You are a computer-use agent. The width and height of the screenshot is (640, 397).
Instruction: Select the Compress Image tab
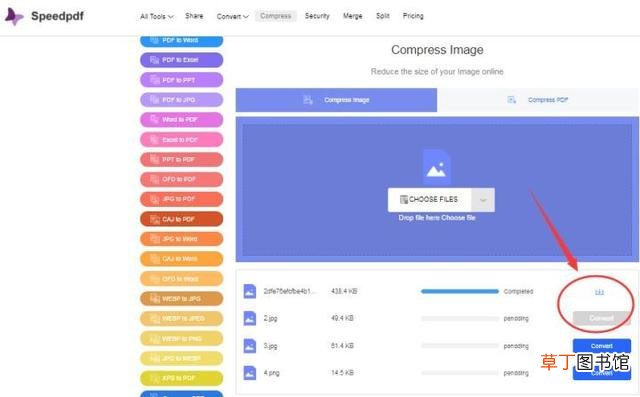pyautogui.click(x=336, y=100)
